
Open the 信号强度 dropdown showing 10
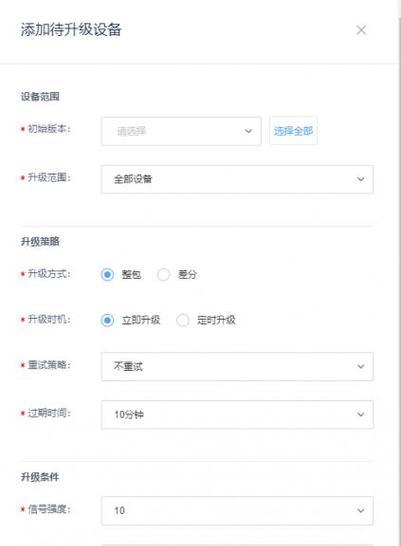coord(237,510)
